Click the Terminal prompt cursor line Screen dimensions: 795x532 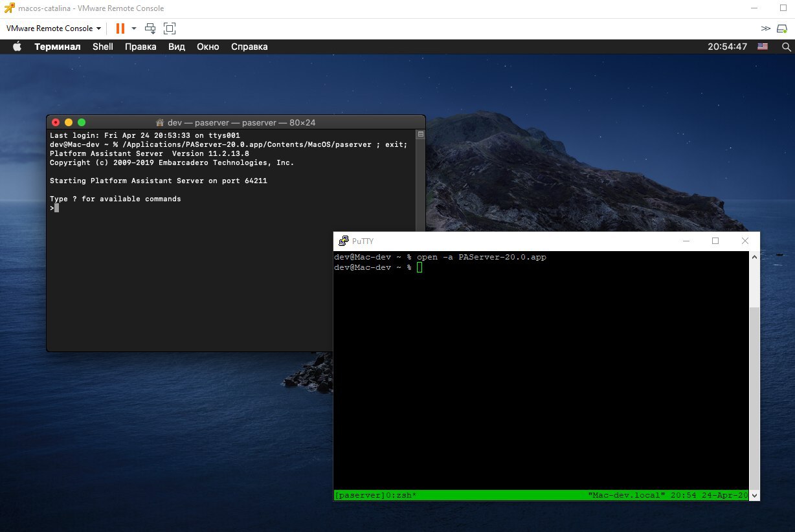tap(54, 208)
